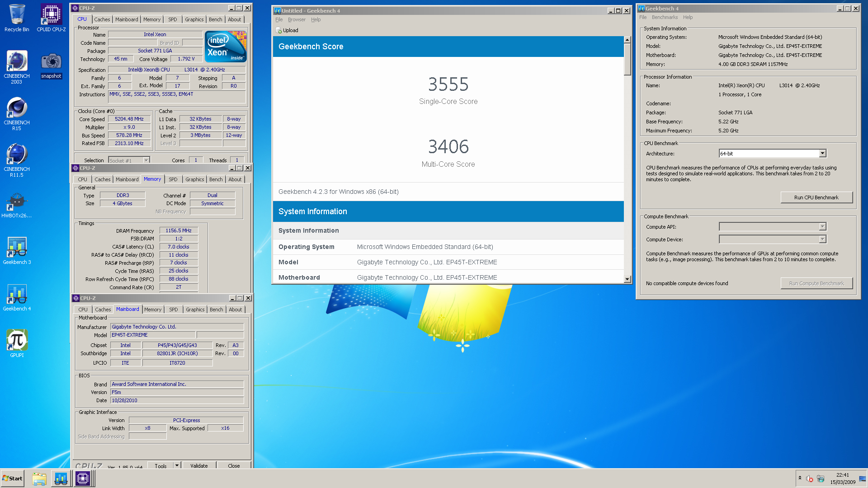
Task: Open File menu in Untitled Geekbench window
Action: [x=279, y=19]
